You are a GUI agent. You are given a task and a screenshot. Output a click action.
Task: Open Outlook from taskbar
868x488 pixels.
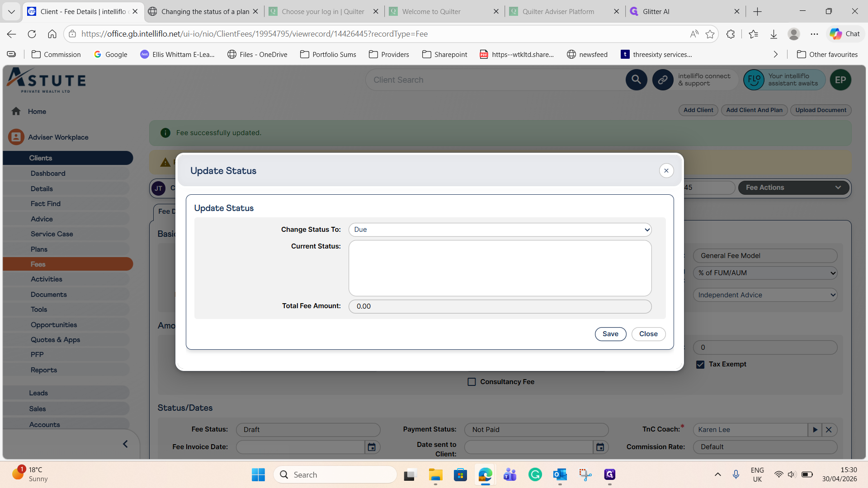pyautogui.click(x=560, y=474)
